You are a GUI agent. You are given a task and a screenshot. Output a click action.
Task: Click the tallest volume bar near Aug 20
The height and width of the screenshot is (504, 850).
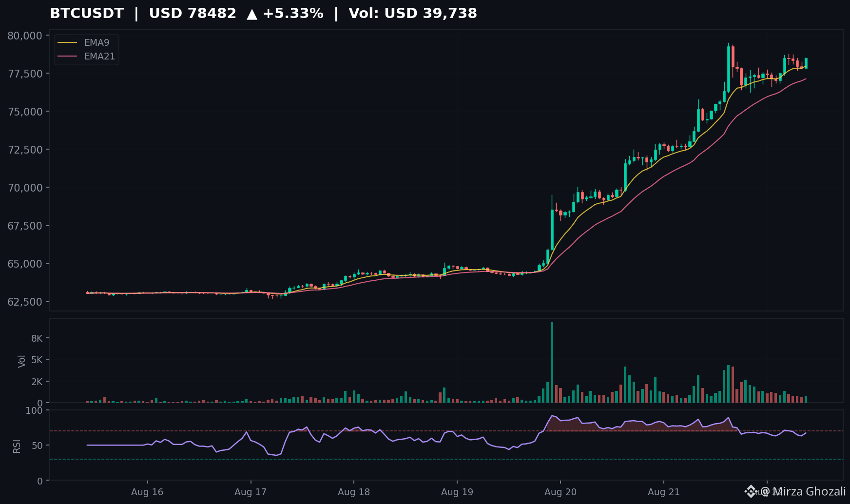[x=552, y=362]
